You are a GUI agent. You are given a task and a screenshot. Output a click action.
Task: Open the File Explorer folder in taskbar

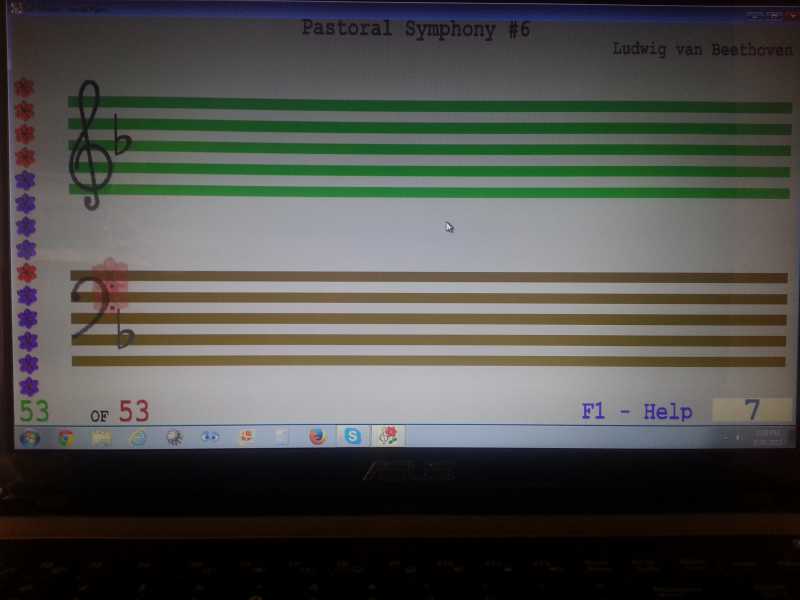coord(102,438)
